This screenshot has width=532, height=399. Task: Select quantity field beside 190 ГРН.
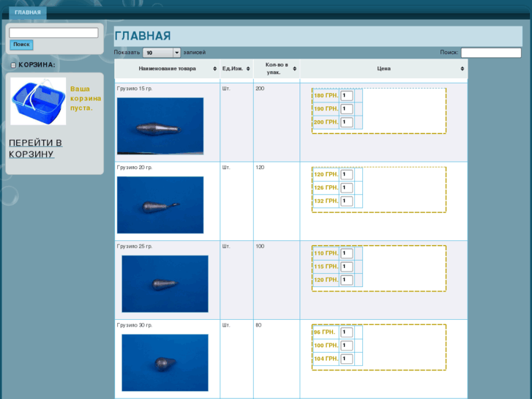(x=346, y=108)
